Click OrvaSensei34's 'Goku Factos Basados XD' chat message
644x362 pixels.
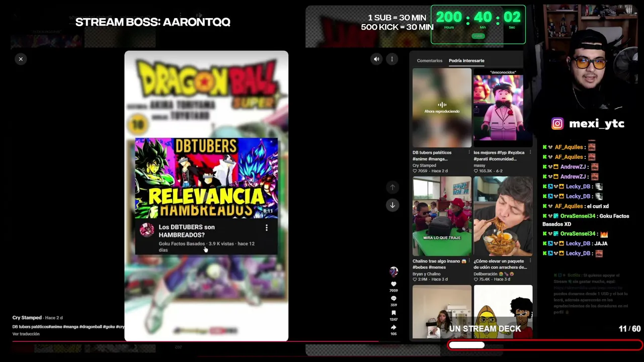586,220
